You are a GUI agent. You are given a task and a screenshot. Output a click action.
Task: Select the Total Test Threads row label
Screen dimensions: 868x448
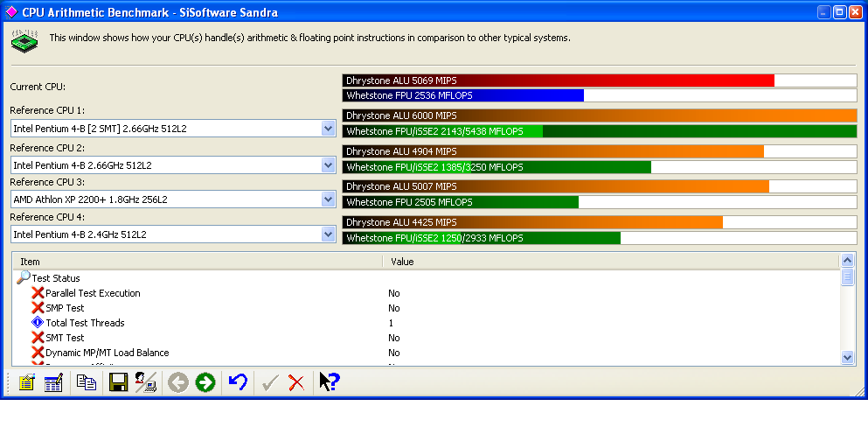pyautogui.click(x=86, y=323)
